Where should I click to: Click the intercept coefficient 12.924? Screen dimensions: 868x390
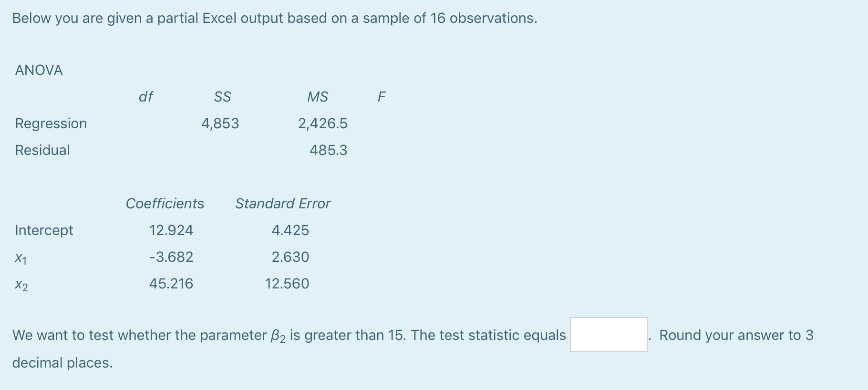pyautogui.click(x=171, y=230)
